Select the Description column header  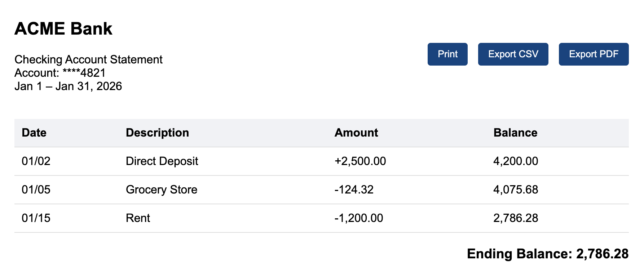(x=157, y=133)
